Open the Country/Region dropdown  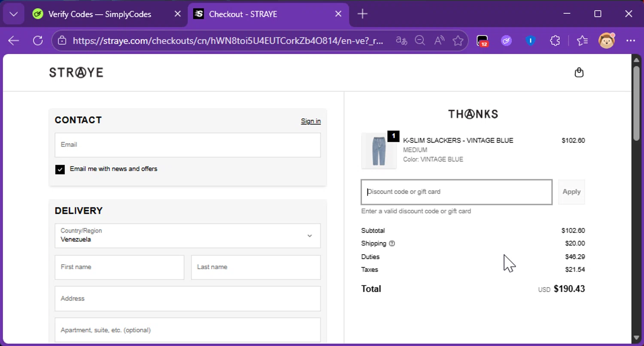coord(188,236)
